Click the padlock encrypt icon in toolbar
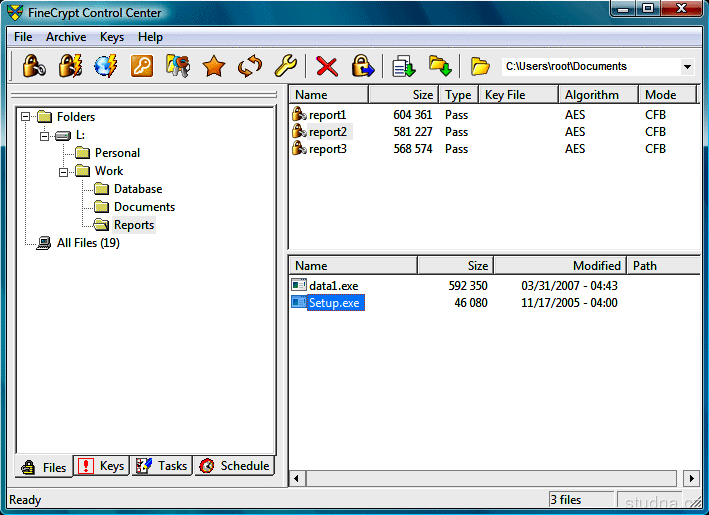Screen dimensions: 709x515 (x=33, y=67)
